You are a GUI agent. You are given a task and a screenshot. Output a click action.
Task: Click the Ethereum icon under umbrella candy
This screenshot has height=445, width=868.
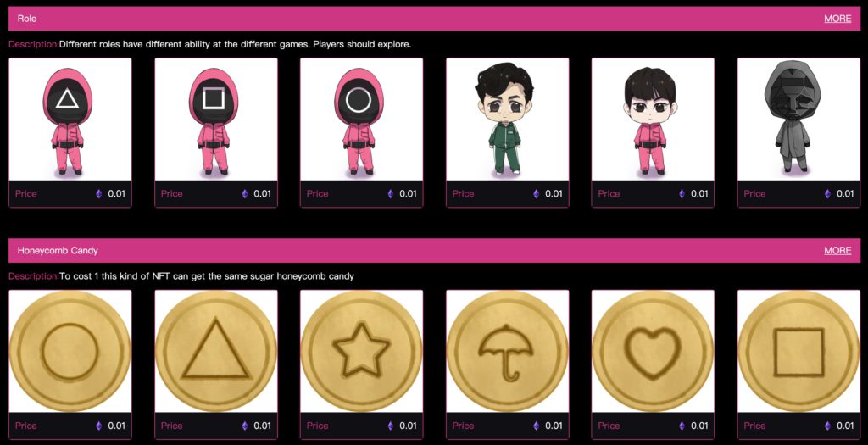tap(536, 426)
